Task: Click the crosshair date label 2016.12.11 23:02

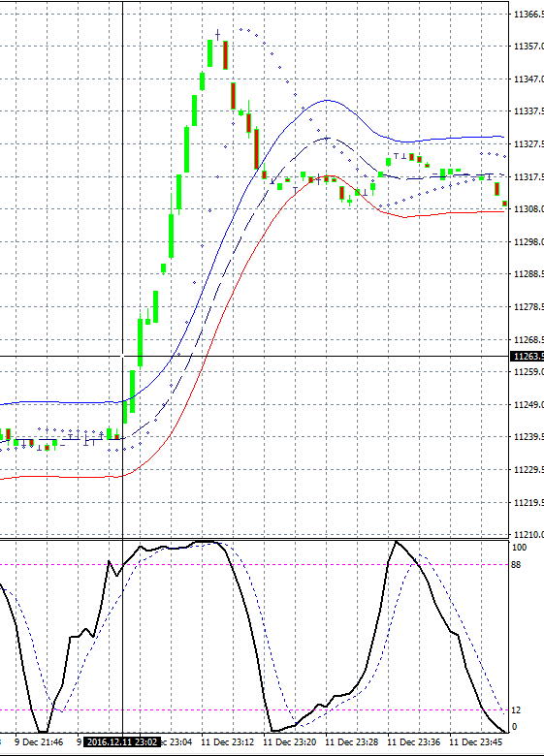Action: [121, 741]
